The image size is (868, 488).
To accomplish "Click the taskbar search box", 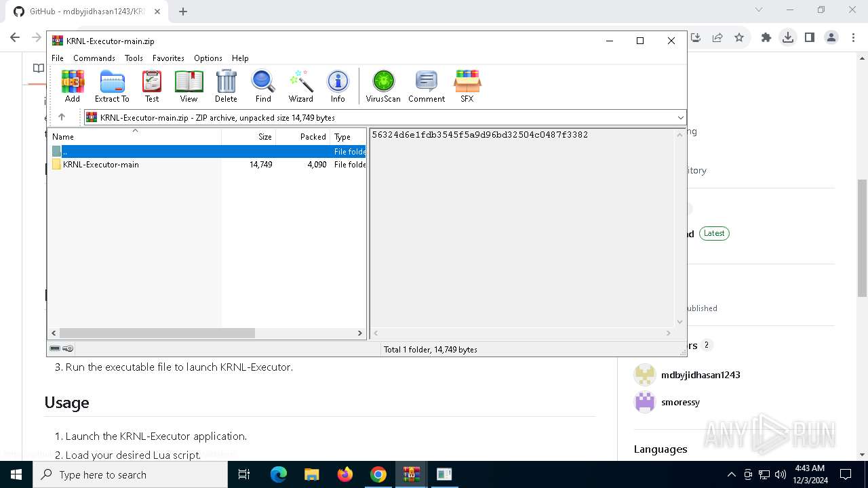I will pyautogui.click(x=130, y=474).
